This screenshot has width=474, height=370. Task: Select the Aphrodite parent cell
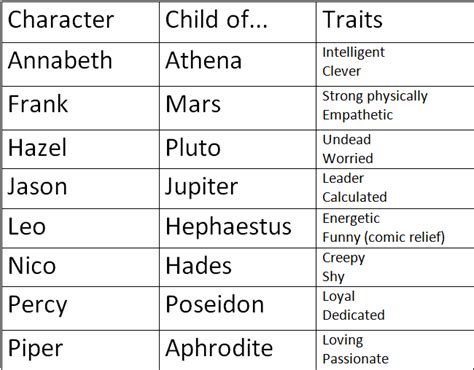238,350
